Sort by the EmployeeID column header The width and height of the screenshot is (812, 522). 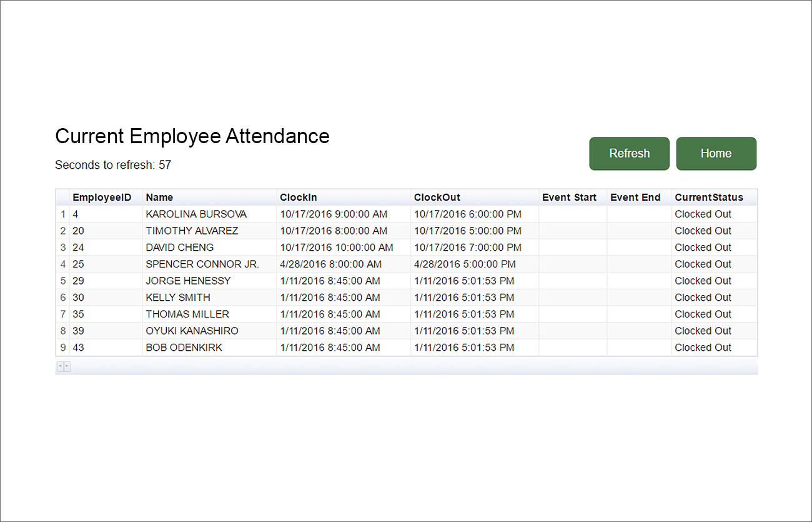(106, 198)
